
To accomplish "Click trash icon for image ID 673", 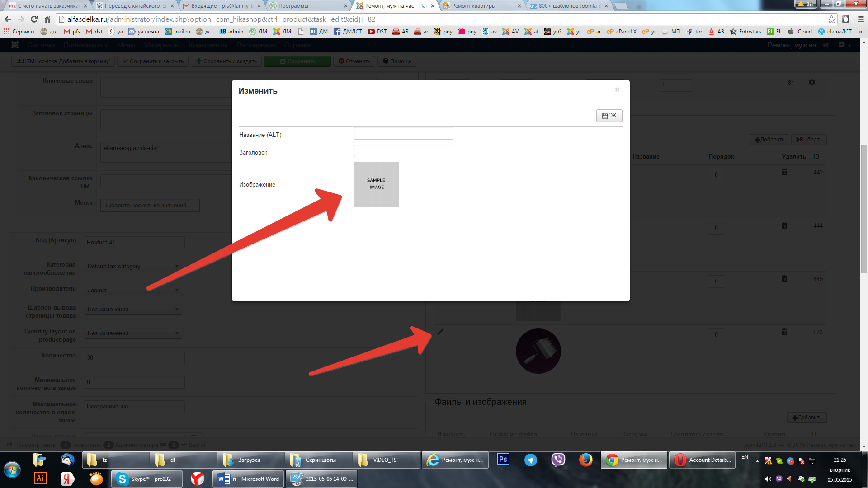I will click(784, 332).
